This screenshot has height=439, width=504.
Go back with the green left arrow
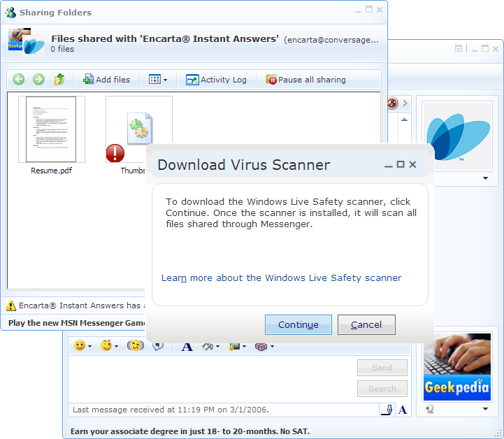tap(19, 79)
